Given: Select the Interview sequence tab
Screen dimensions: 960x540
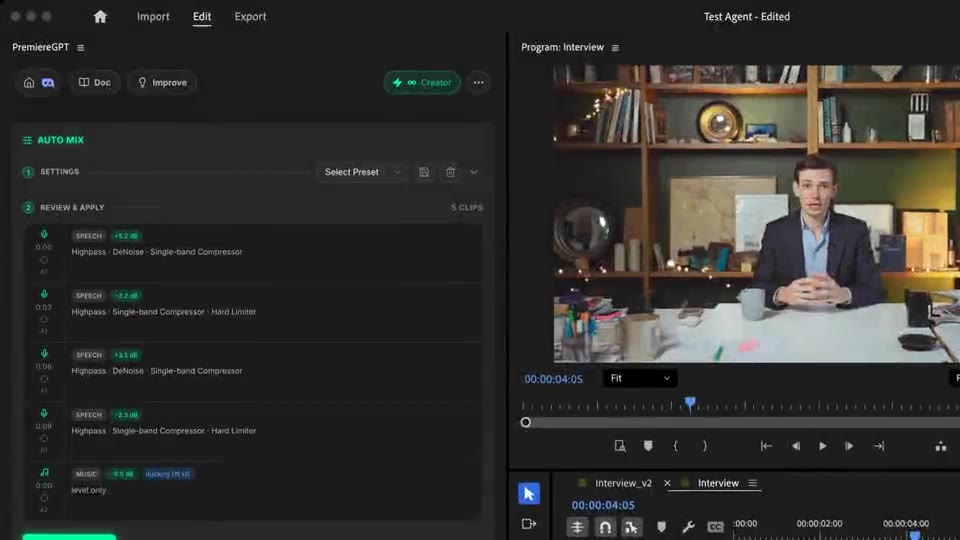Looking at the screenshot, I should click(718, 483).
